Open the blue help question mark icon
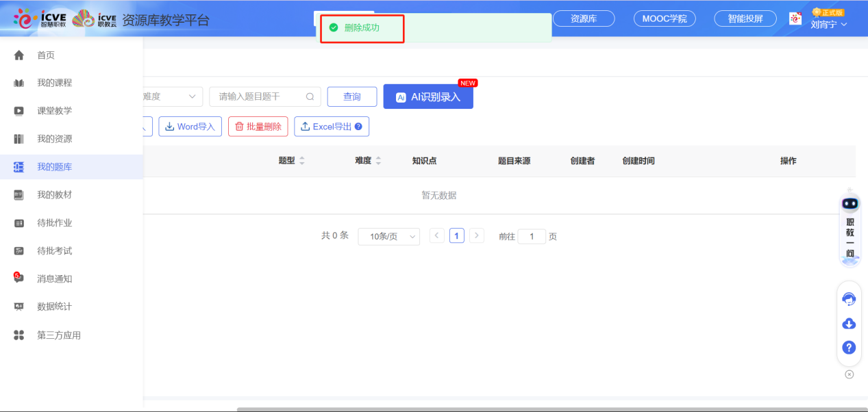Screen dimensions: 868x412 [849, 348]
